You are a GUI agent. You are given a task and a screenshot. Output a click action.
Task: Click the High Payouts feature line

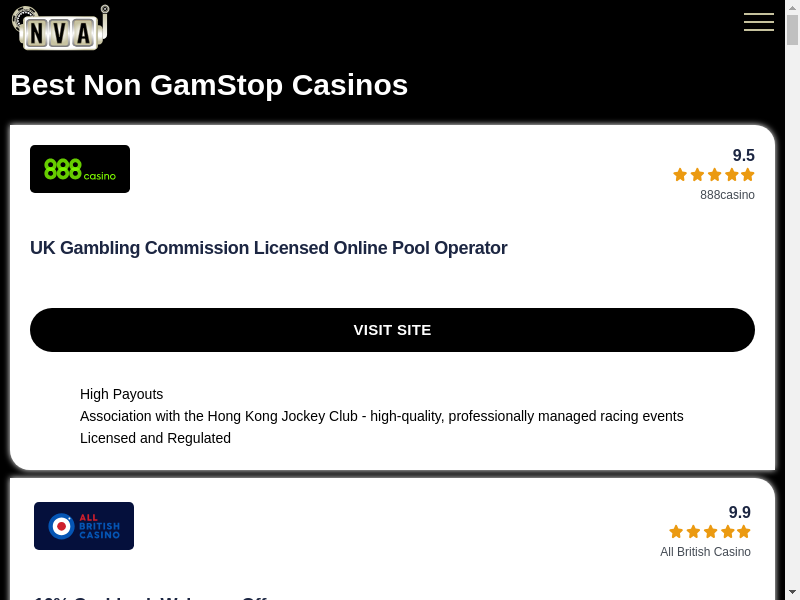coord(121,394)
